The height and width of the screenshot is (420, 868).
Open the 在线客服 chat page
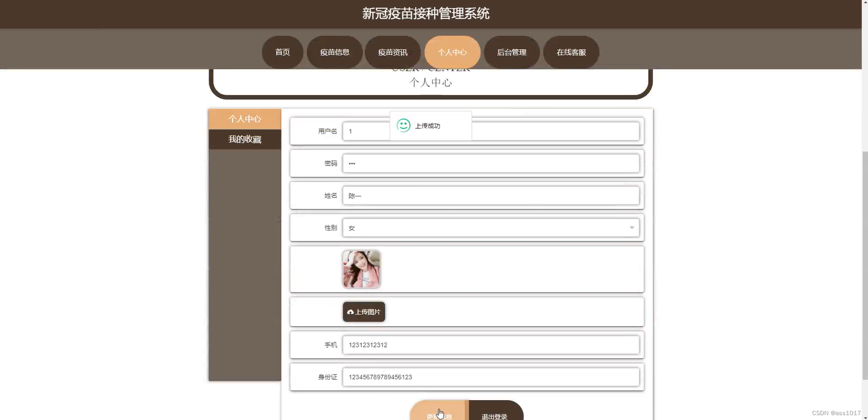pyautogui.click(x=571, y=52)
